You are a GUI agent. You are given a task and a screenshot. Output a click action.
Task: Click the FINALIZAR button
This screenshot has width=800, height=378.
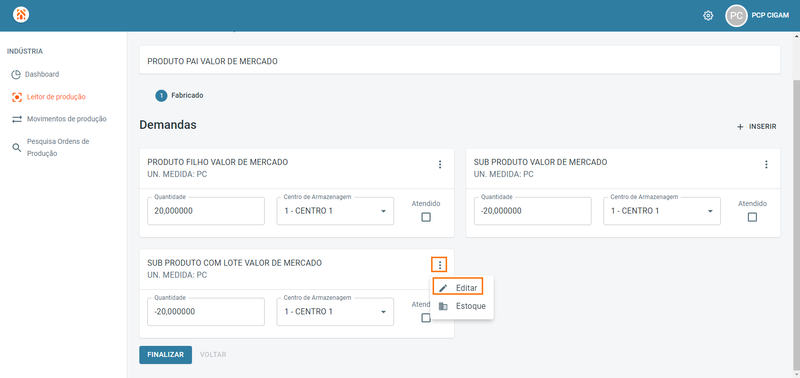pos(165,355)
